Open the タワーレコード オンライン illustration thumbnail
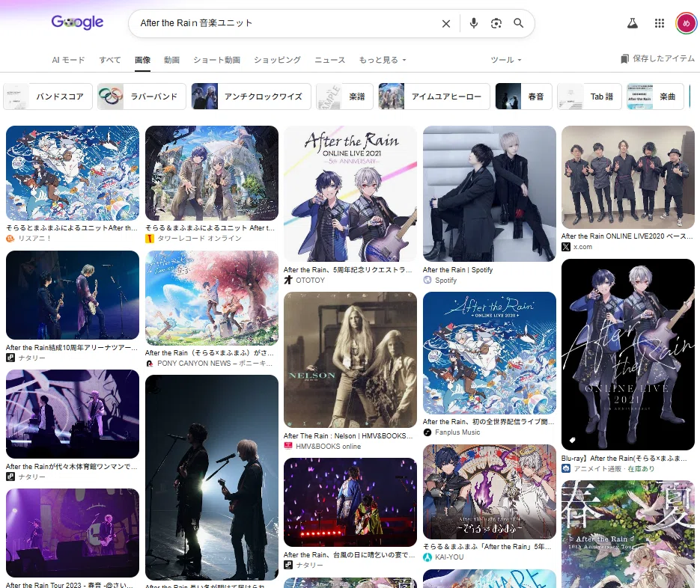The width and height of the screenshot is (700, 588). (x=212, y=173)
